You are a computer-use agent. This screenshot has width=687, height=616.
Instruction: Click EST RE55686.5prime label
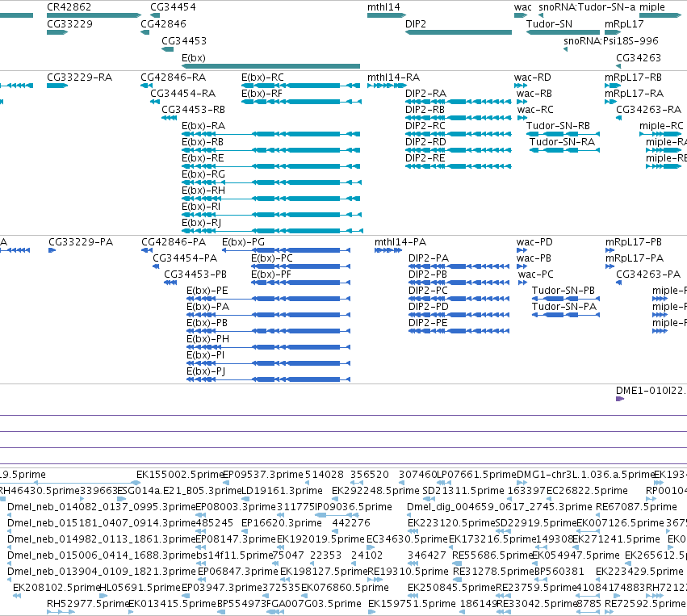click(492, 555)
